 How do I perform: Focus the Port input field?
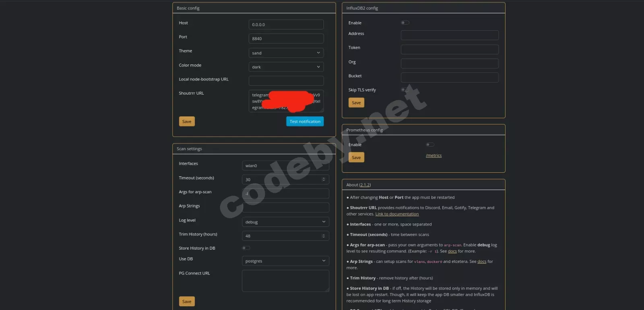click(x=286, y=39)
